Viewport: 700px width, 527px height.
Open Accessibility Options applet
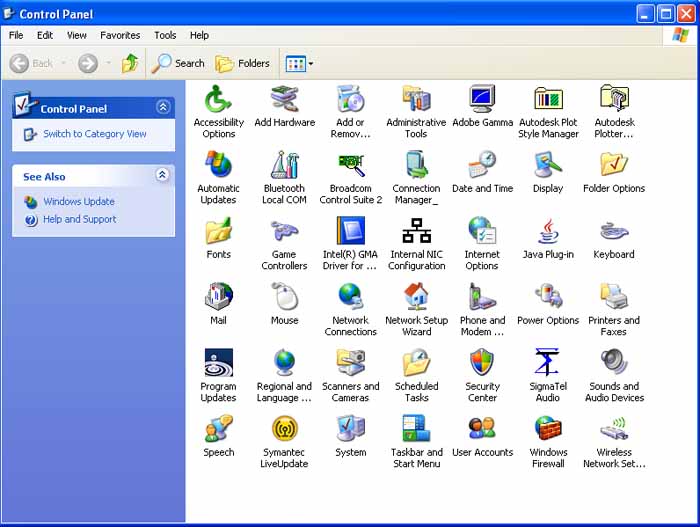[218, 99]
